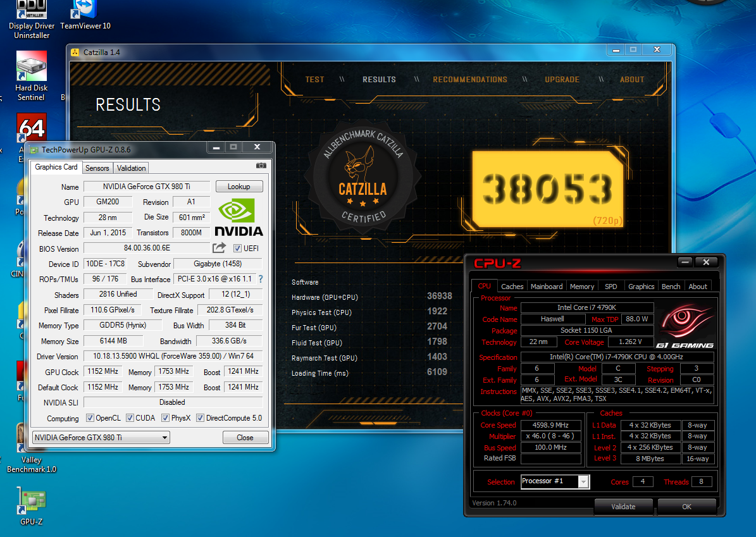Toggle the UEFI checkbox
Viewport: 756px width, 537px height.
click(x=237, y=248)
